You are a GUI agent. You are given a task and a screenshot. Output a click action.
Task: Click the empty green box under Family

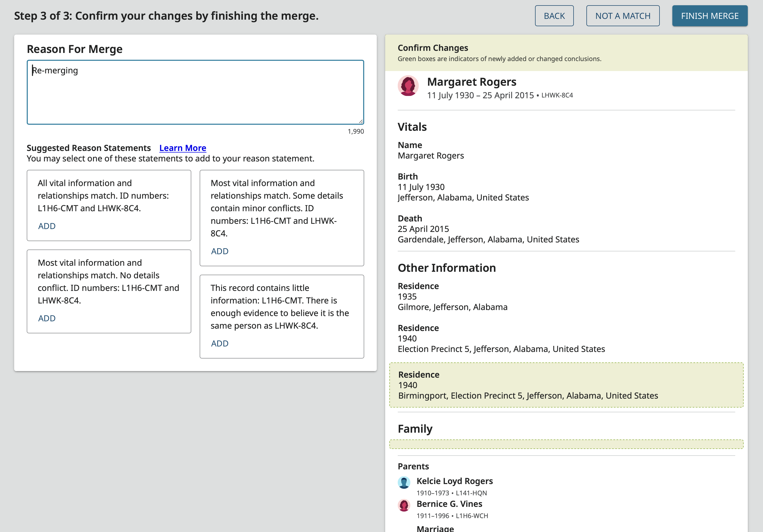click(566, 444)
